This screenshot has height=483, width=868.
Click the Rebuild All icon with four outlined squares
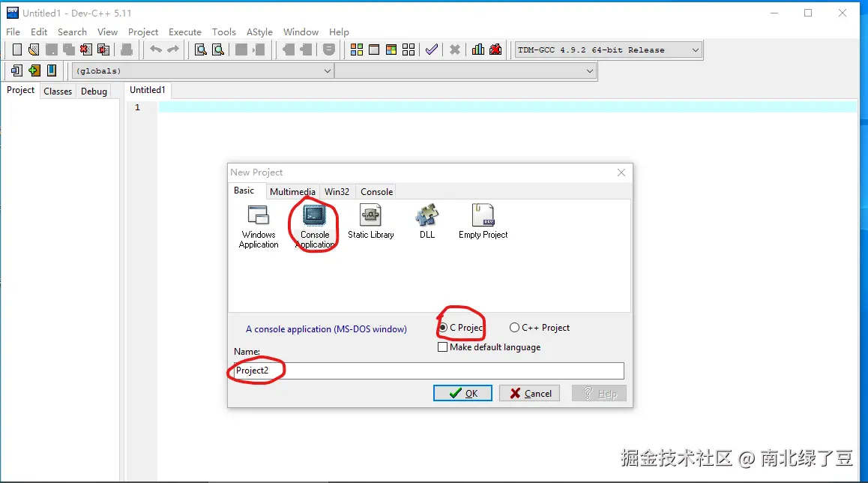click(x=409, y=49)
